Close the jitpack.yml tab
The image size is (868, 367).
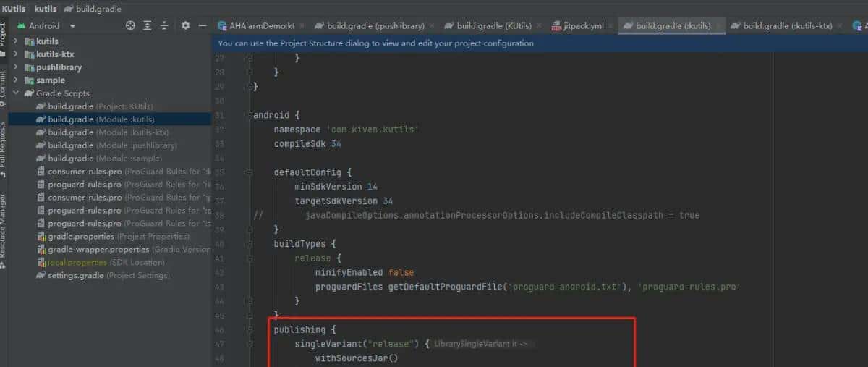click(x=610, y=26)
